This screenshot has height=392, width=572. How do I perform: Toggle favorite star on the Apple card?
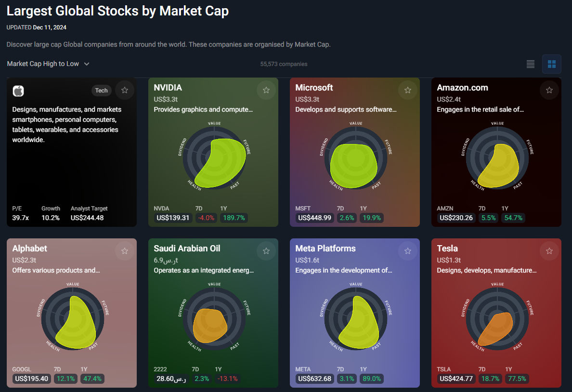point(125,90)
